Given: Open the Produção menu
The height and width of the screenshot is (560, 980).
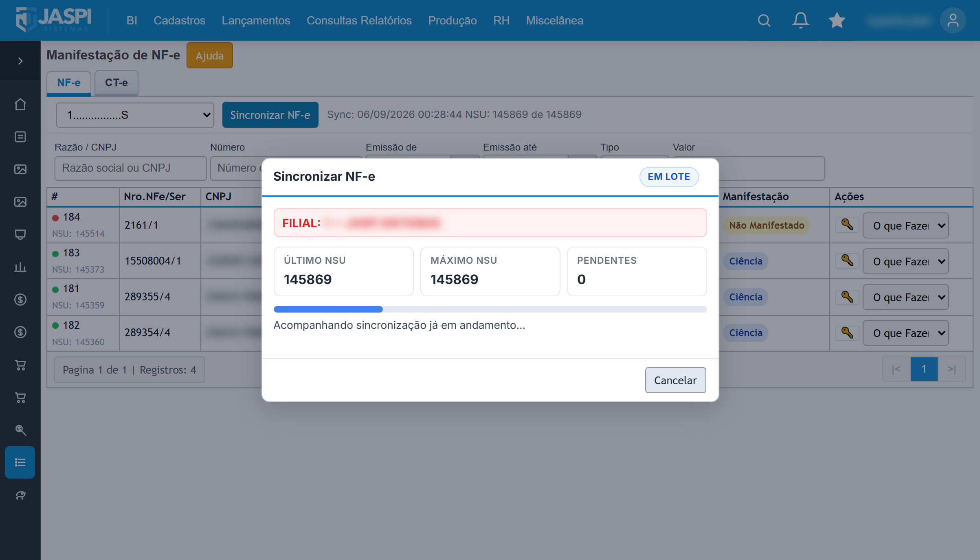Looking at the screenshot, I should click(452, 20).
